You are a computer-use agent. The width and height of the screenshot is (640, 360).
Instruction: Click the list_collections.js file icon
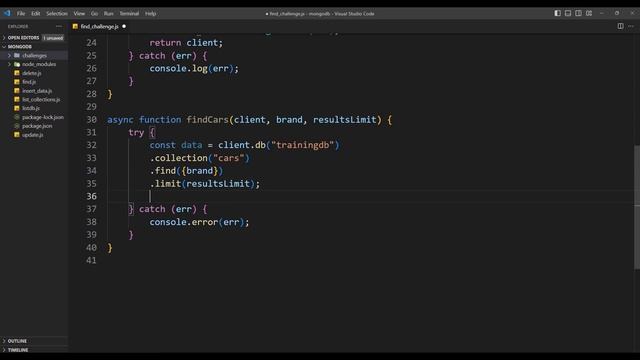pos(17,99)
